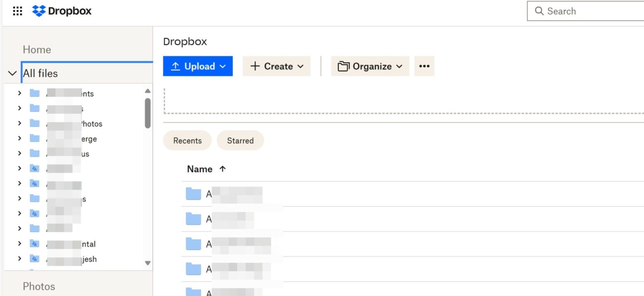Select the tree row text ending in "ntal"
Image resolution: width=644 pixels, height=296 pixels.
71,244
